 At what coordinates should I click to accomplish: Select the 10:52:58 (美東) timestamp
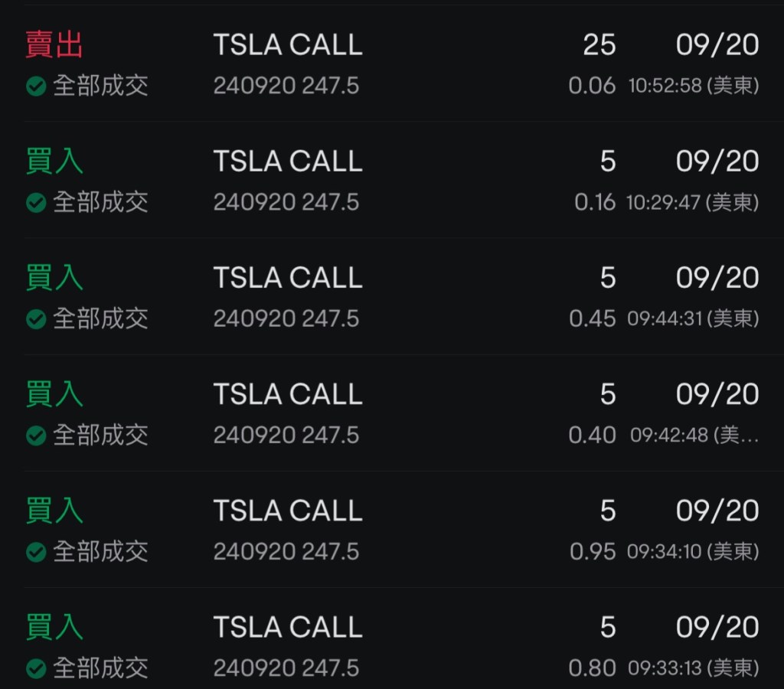[x=694, y=86]
